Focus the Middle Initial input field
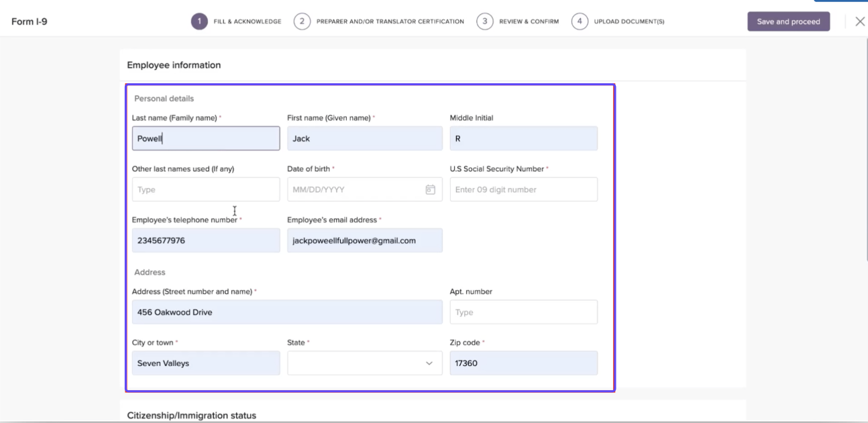This screenshot has height=423, width=868. point(523,139)
